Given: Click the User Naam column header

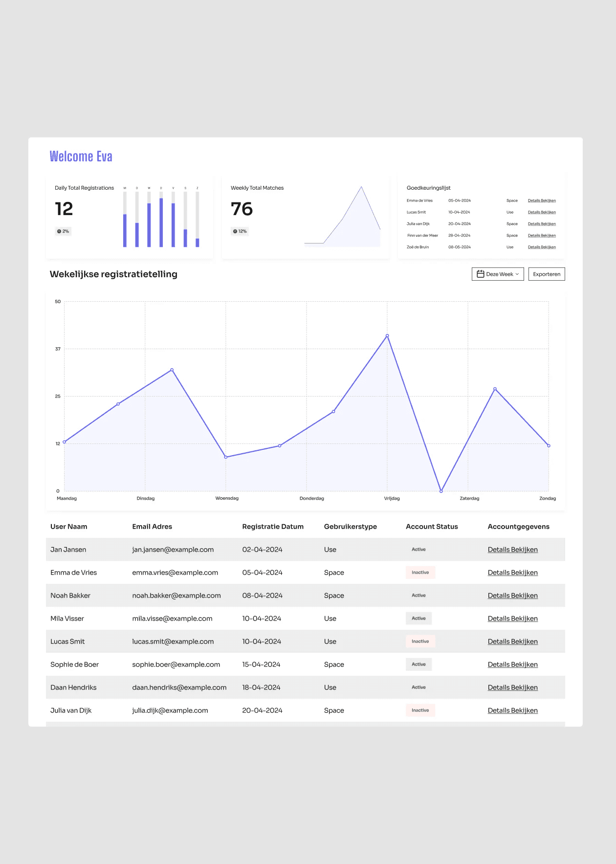Looking at the screenshot, I should [68, 527].
